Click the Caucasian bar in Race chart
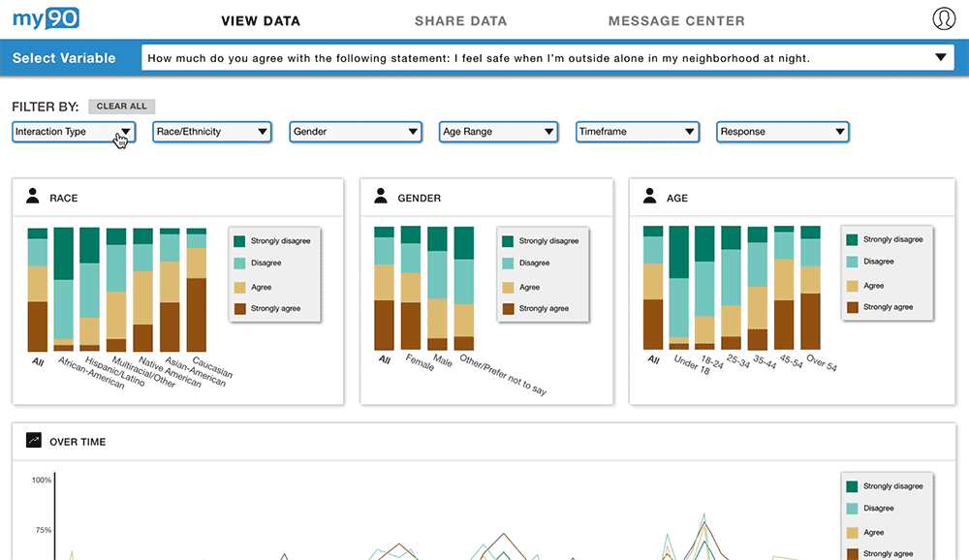Screen dimensions: 969x560 coord(197,290)
